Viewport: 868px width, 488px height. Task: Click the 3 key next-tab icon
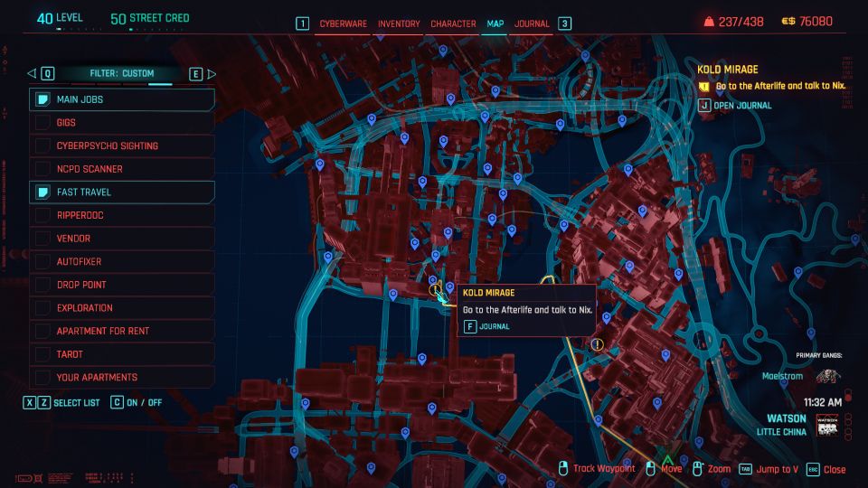coord(564,23)
